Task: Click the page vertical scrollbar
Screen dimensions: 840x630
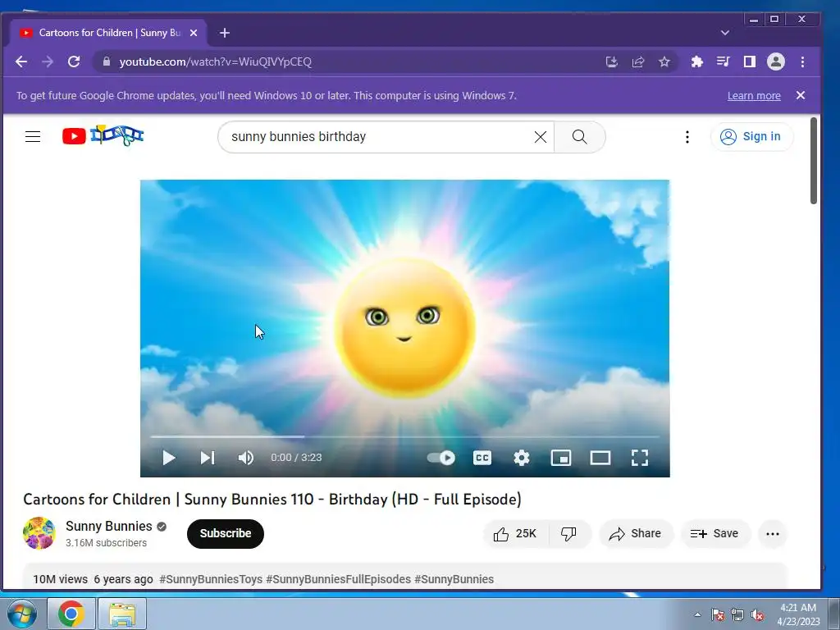Action: (814, 161)
